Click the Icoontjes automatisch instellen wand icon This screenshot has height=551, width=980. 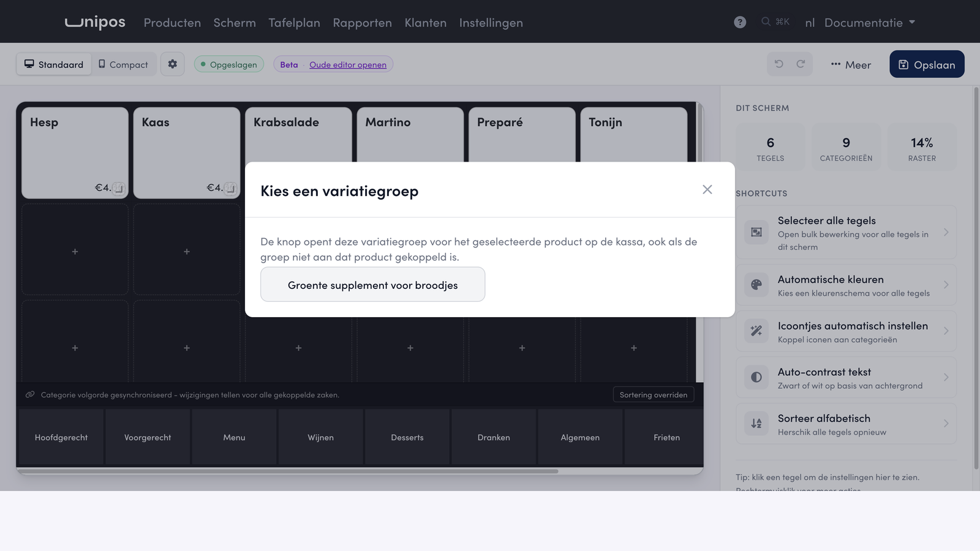(x=756, y=331)
